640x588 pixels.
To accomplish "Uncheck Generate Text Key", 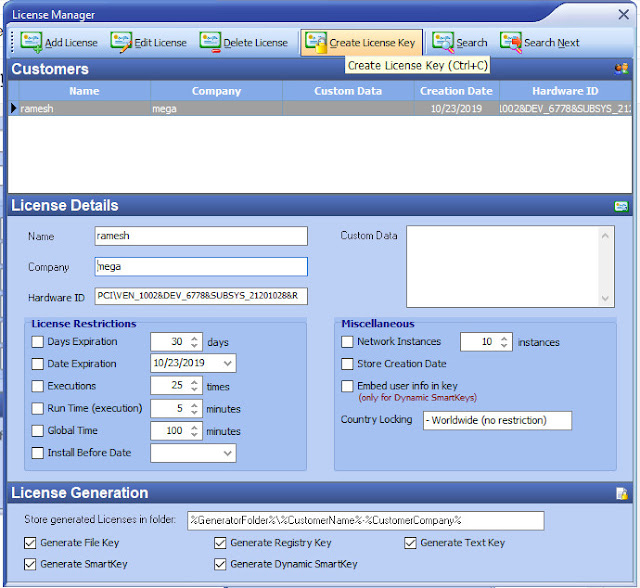I will point(410,543).
